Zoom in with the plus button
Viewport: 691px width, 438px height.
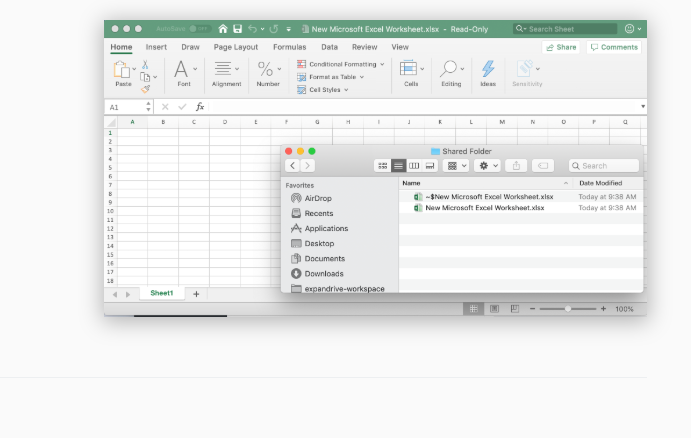coord(603,309)
